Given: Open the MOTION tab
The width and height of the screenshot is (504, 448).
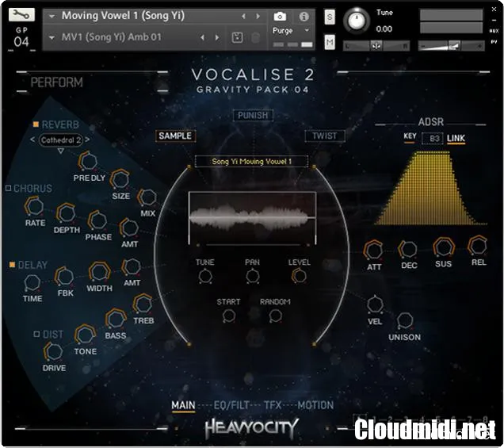Looking at the screenshot, I should pos(315,405).
